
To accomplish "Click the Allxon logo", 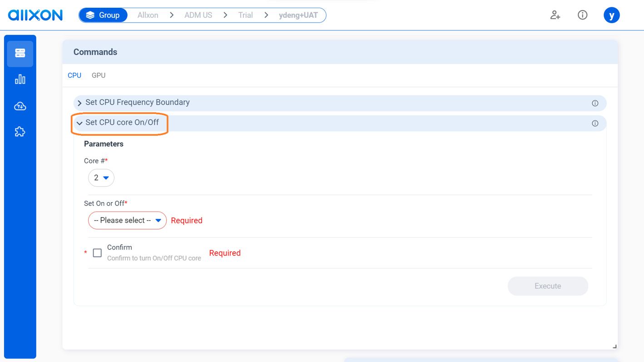I will point(35,15).
